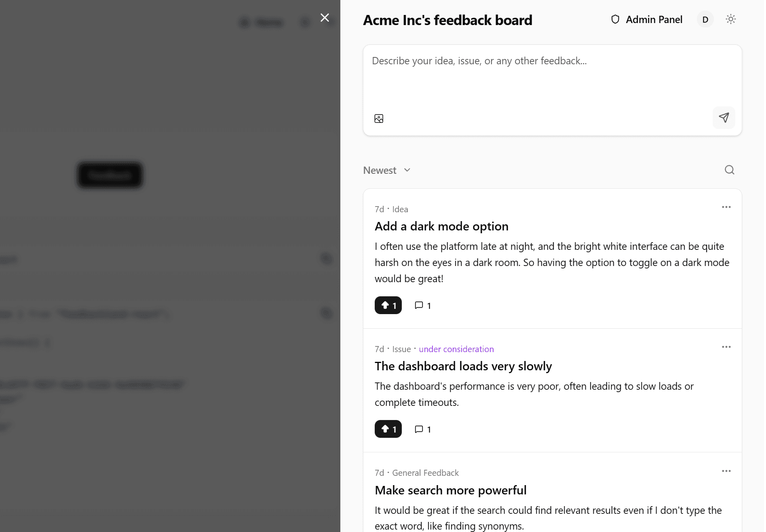The width and height of the screenshot is (766, 532).
Task: Upvote the dark mode idea
Action: [x=388, y=305]
